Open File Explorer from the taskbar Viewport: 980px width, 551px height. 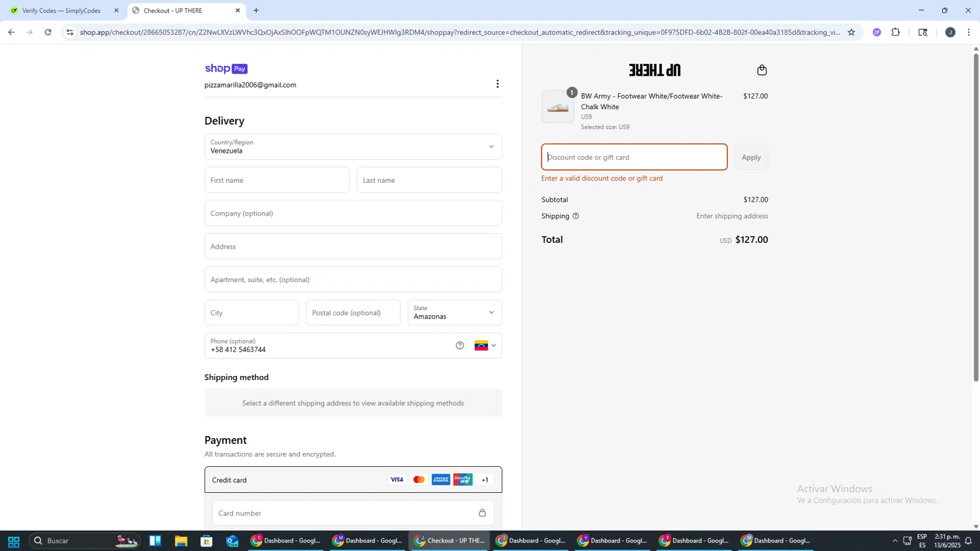pos(181,541)
